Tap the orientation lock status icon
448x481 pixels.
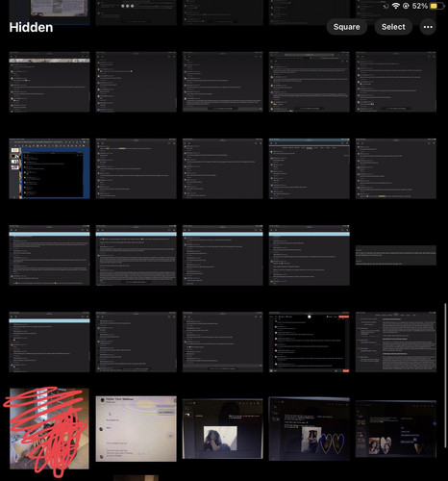point(406,6)
